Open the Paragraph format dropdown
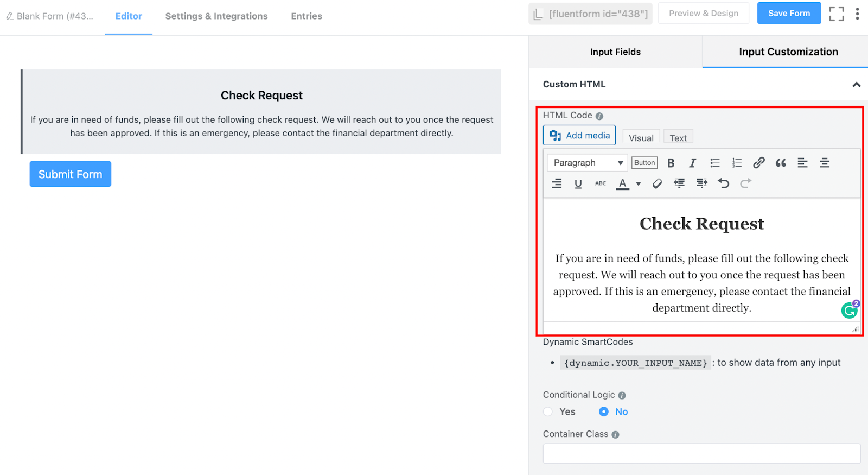The image size is (868, 475). [x=588, y=163]
